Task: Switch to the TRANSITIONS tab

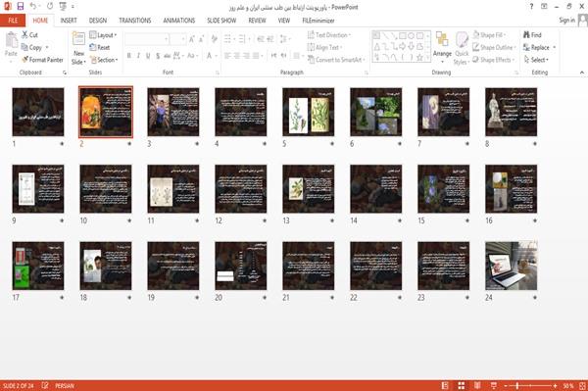Action: (135, 21)
